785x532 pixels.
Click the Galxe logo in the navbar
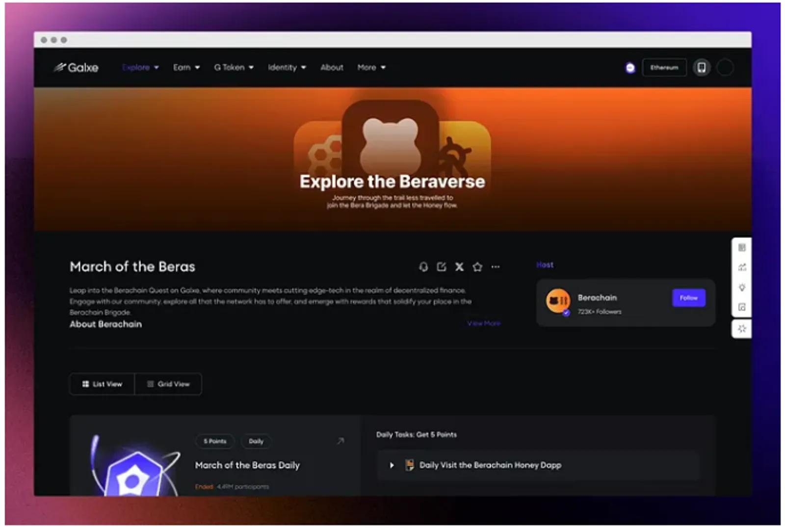pos(76,67)
